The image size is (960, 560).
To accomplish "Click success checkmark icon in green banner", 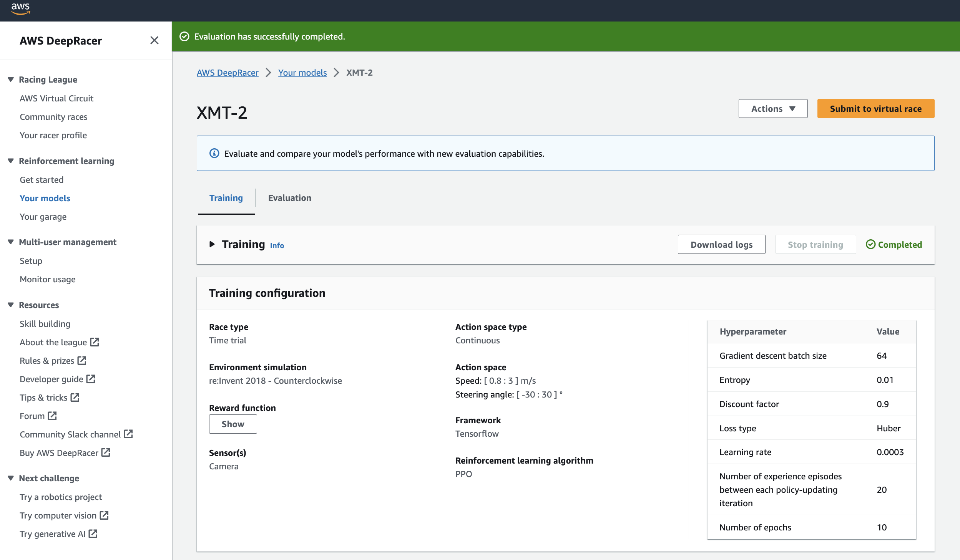I will pyautogui.click(x=184, y=36).
